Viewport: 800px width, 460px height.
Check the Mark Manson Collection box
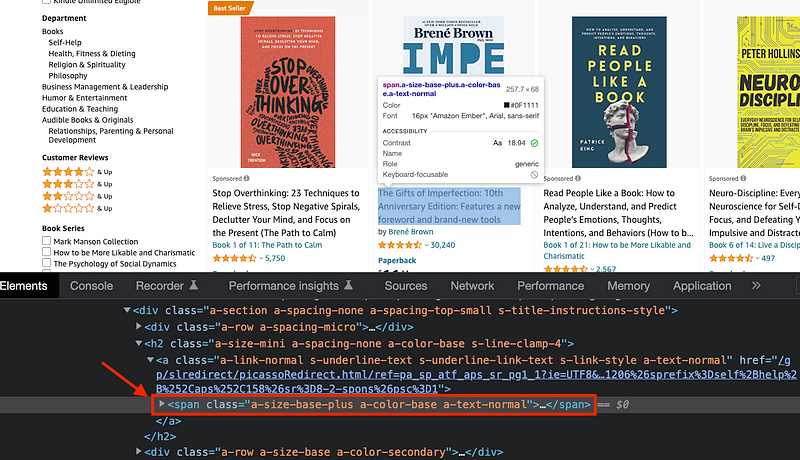tap(46, 241)
